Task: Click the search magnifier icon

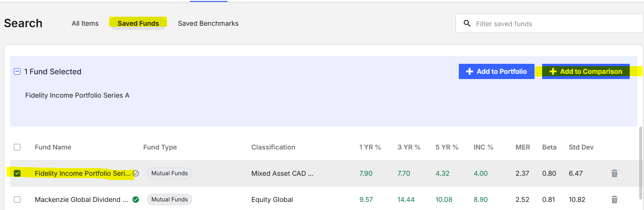Action: (x=467, y=24)
